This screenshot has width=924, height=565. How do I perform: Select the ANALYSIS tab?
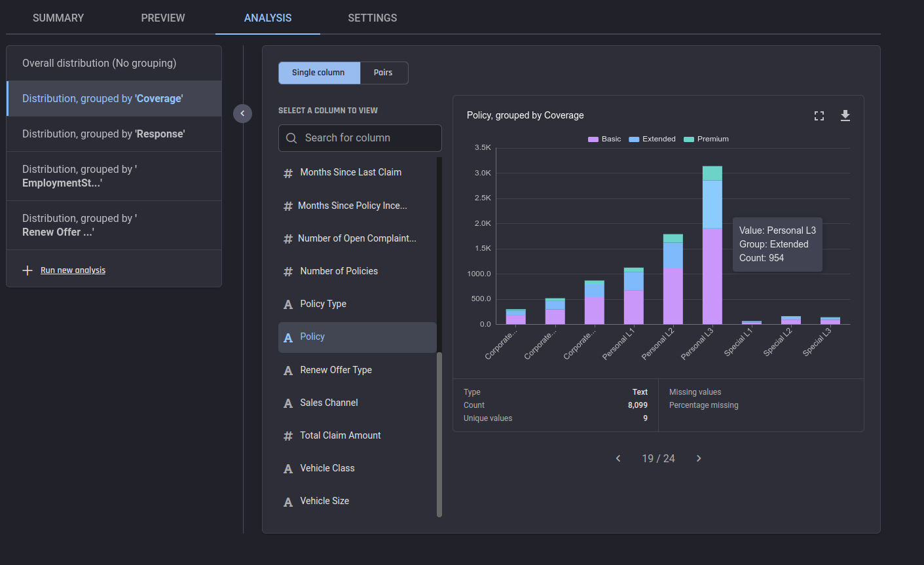[268, 18]
